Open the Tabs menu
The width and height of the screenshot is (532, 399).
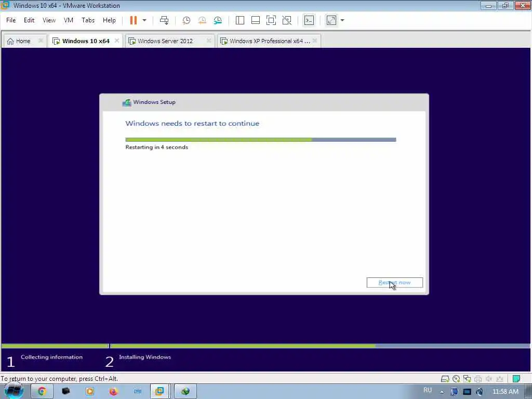[x=88, y=20]
